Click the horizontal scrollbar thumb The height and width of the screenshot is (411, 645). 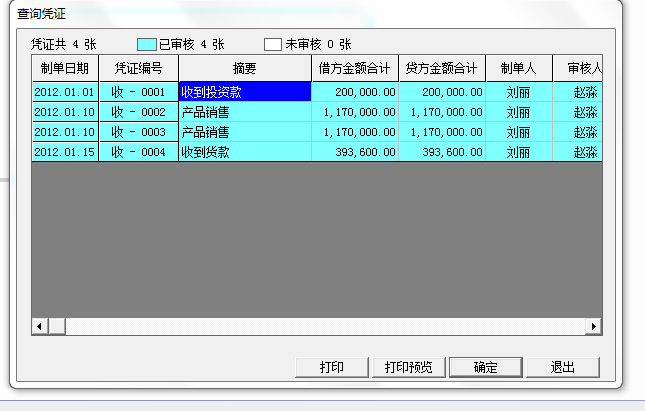point(57,326)
